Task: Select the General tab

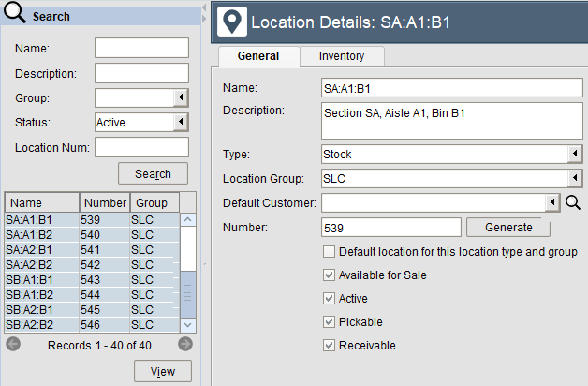Action: 258,56
